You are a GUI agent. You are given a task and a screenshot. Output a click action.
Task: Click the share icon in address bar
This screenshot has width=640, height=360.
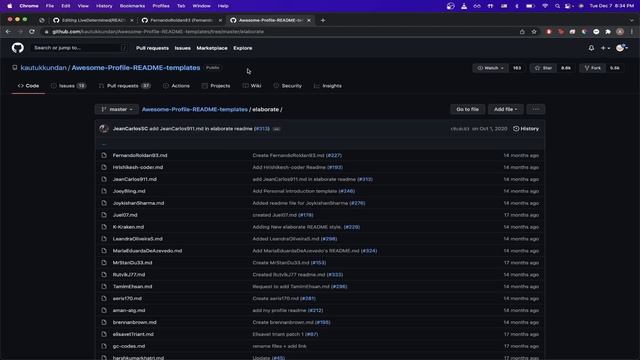click(x=522, y=31)
